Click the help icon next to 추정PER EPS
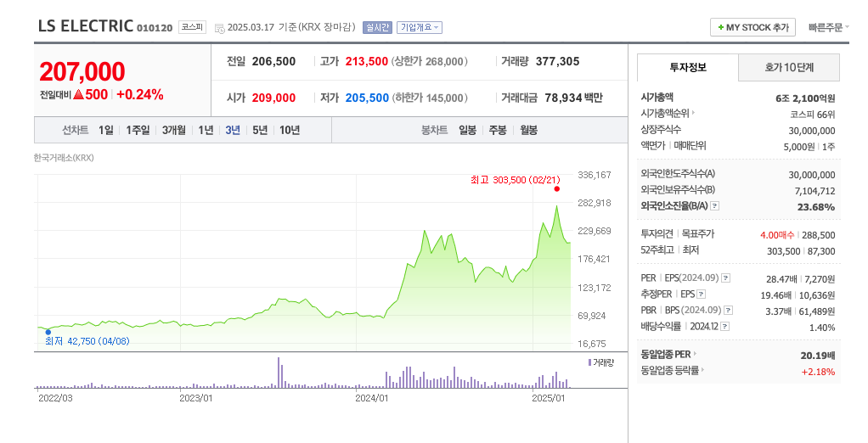868x443 pixels. point(702,294)
